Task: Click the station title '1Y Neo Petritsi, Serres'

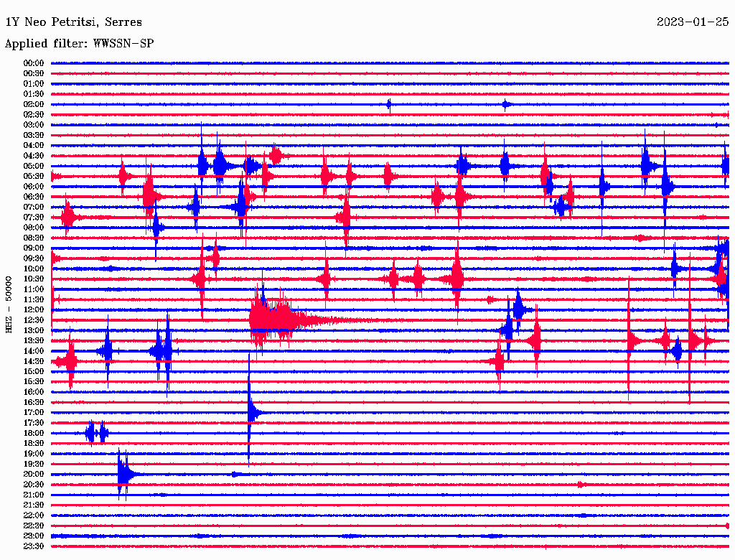Action: click(74, 22)
